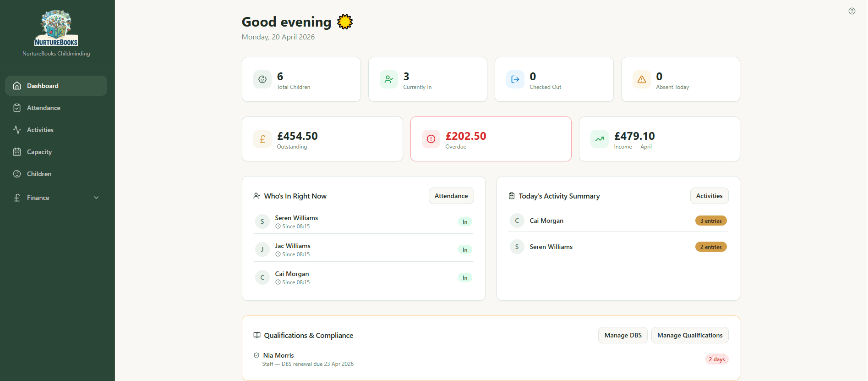Click Cai Morgan in Who's In list
The height and width of the screenshot is (381, 868).
[292, 274]
